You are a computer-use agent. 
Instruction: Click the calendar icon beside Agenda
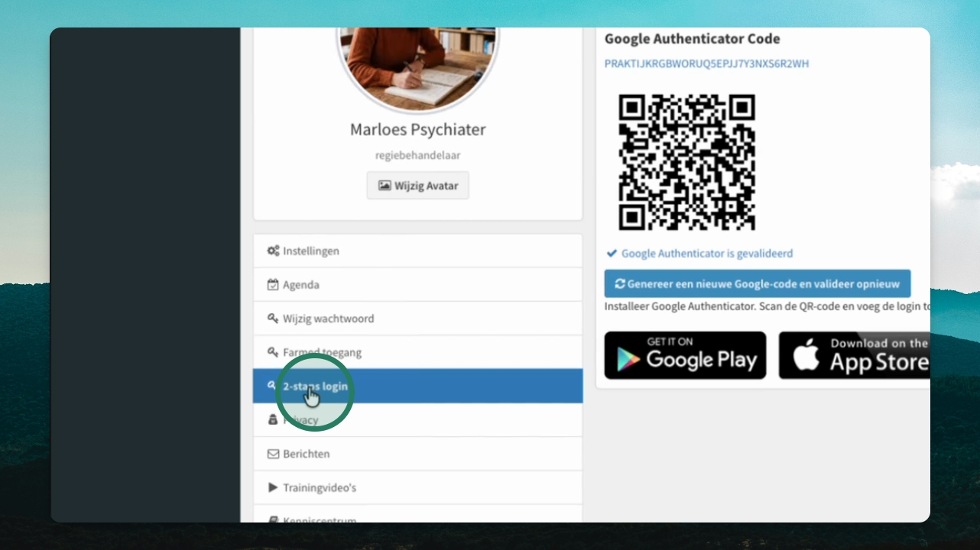[273, 285]
